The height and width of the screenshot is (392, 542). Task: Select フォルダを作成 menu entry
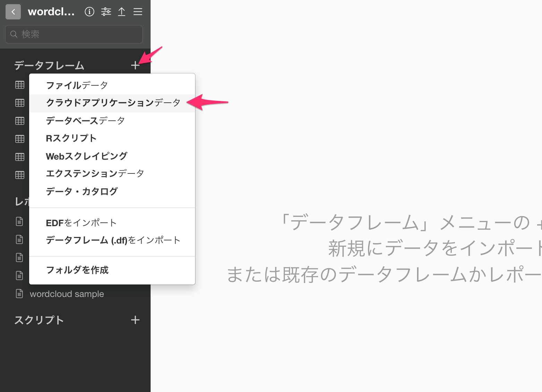pyautogui.click(x=112, y=270)
